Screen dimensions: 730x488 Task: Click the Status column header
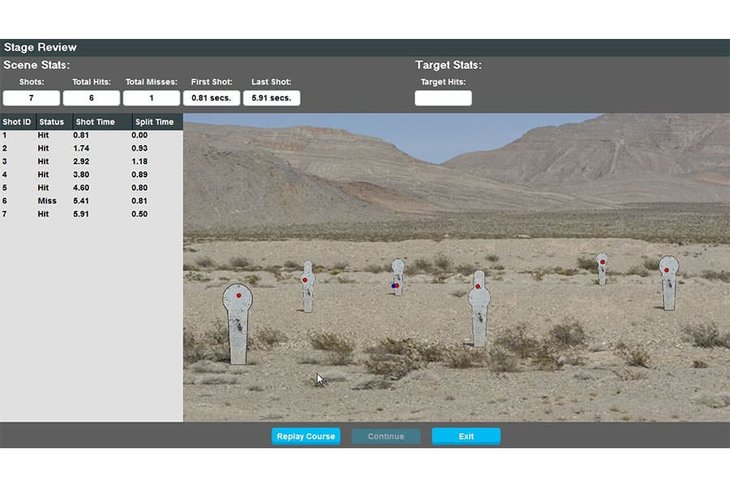(52, 122)
